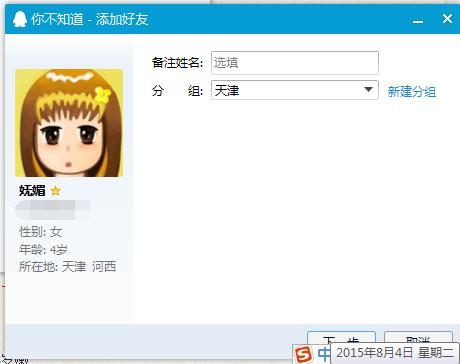Open the 分组 dropdown arrow
The image size is (460, 364).
pyautogui.click(x=368, y=90)
